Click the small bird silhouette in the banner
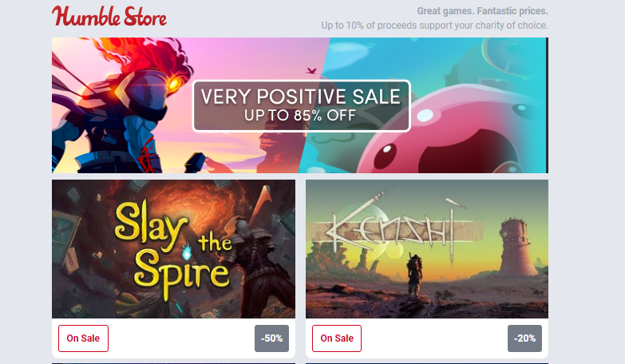Viewport: 625px width, 364px height. tap(311, 71)
